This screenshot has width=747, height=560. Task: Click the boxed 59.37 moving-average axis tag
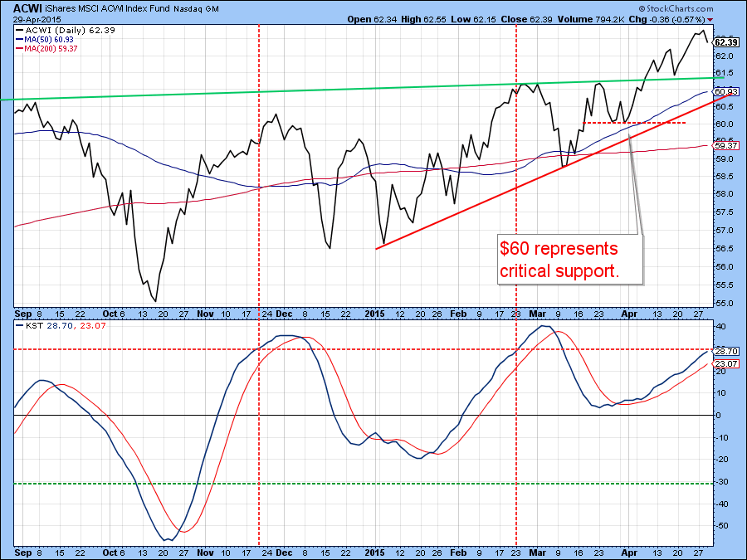[726, 146]
